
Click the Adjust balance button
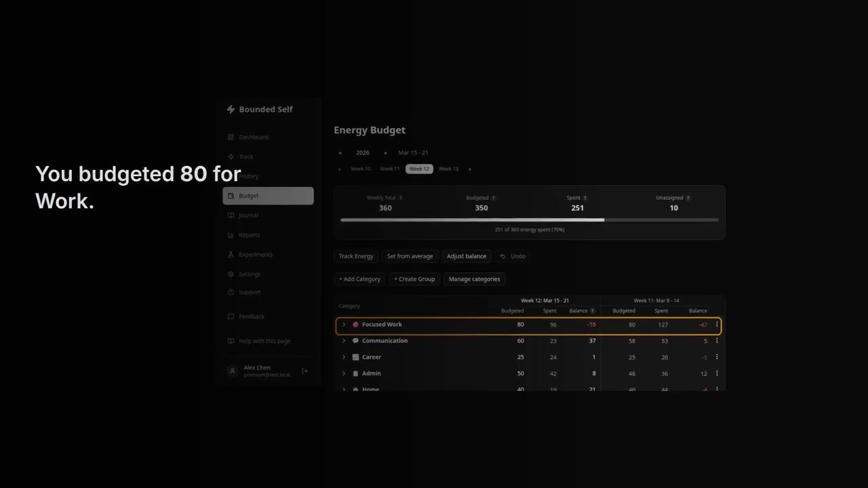pos(467,256)
